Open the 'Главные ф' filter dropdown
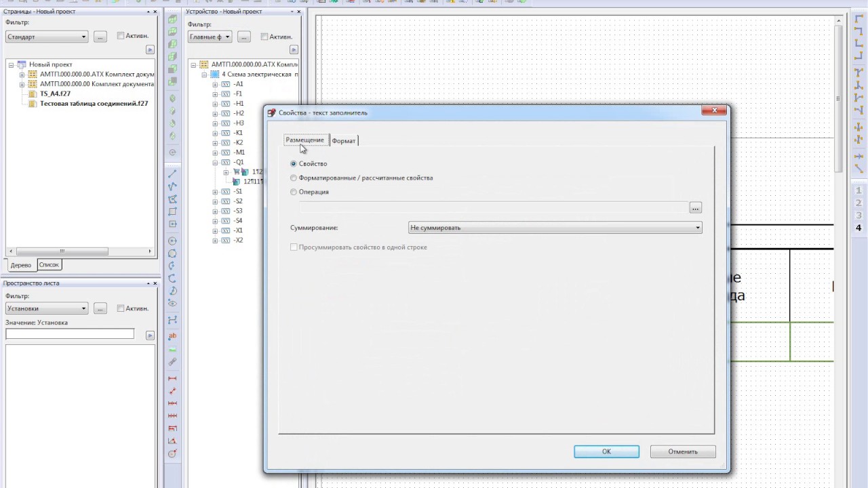Screen dimensions: 868x488 tap(210, 37)
